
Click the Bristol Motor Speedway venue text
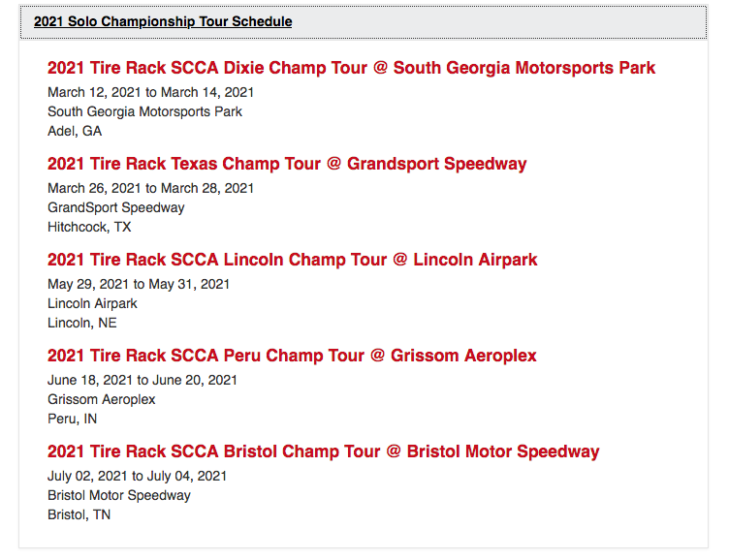119,495
